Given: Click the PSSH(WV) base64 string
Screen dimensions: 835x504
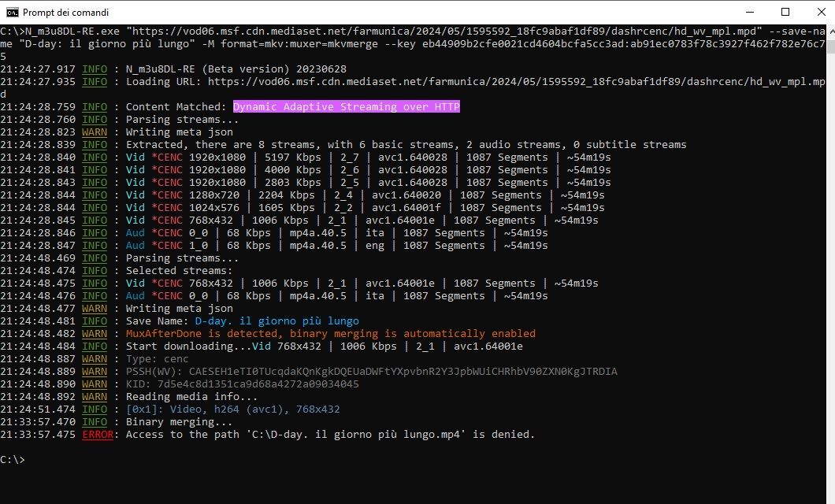Looking at the screenshot, I should pyautogui.click(x=403, y=372).
